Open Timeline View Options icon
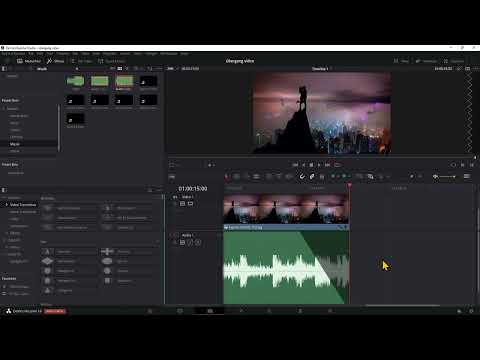Screen dimensions: 480x360 tap(172, 177)
